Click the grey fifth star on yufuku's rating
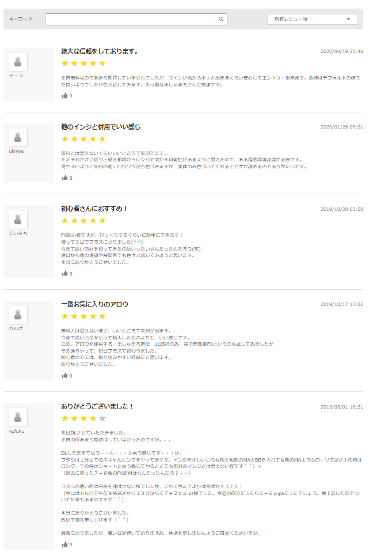This screenshot has width=392, height=559. [102, 418]
